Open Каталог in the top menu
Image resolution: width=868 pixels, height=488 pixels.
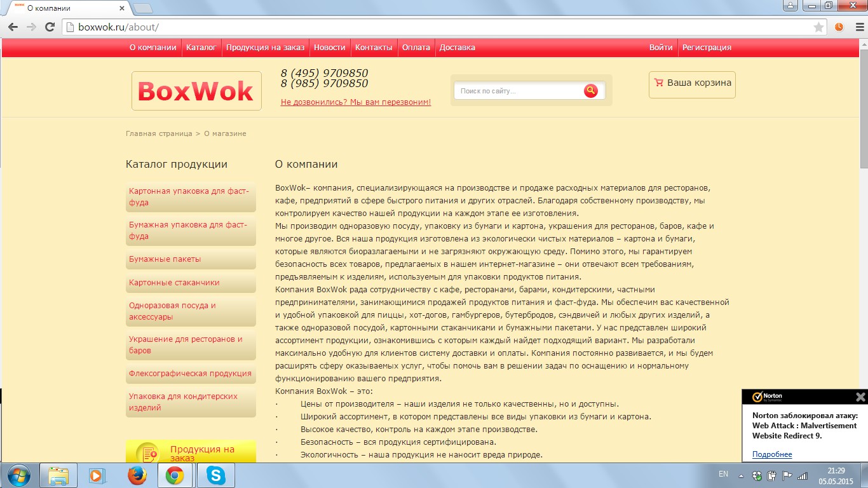tap(201, 48)
